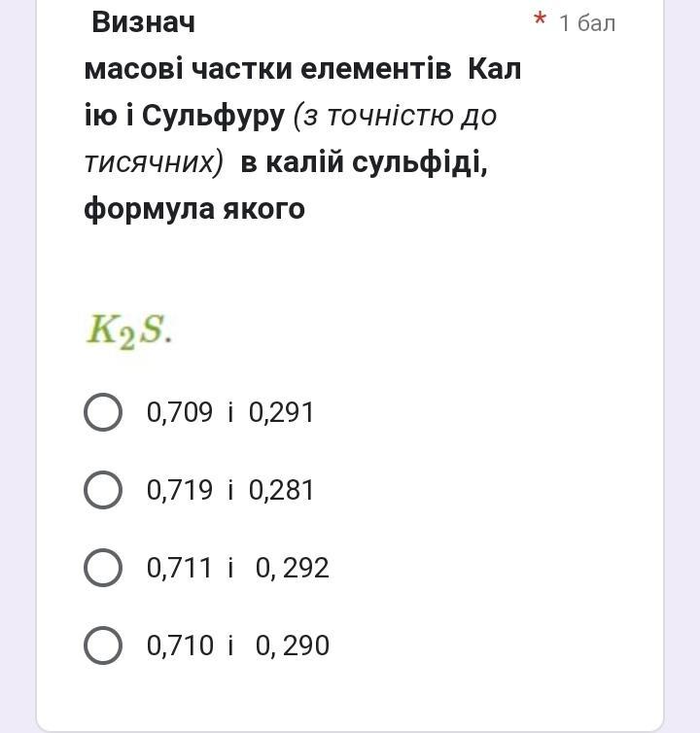The image size is (700, 733).
Task: Tap the answer label "0,711 і 0, 292"
Action: click(x=237, y=568)
